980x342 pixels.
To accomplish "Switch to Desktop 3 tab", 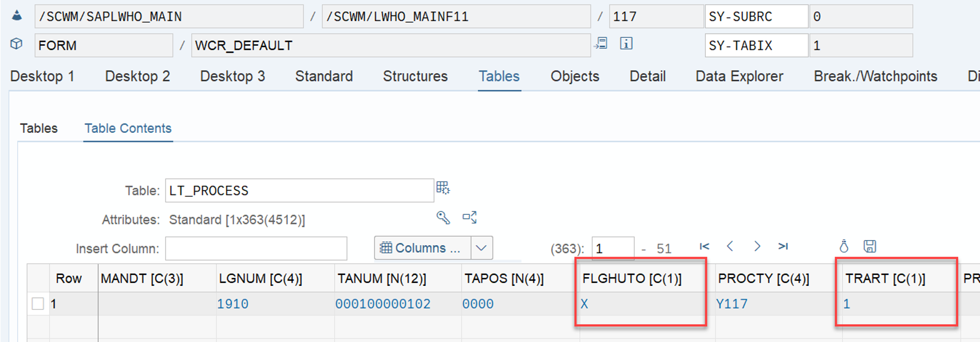I will tap(232, 76).
